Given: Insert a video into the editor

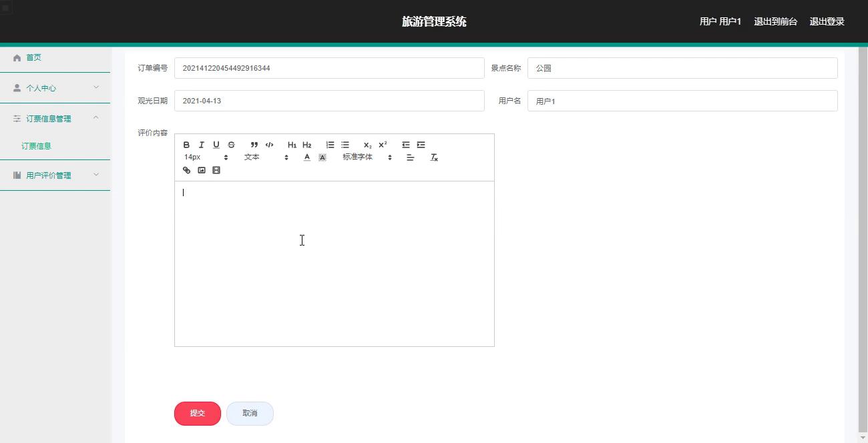Looking at the screenshot, I should click(x=216, y=170).
